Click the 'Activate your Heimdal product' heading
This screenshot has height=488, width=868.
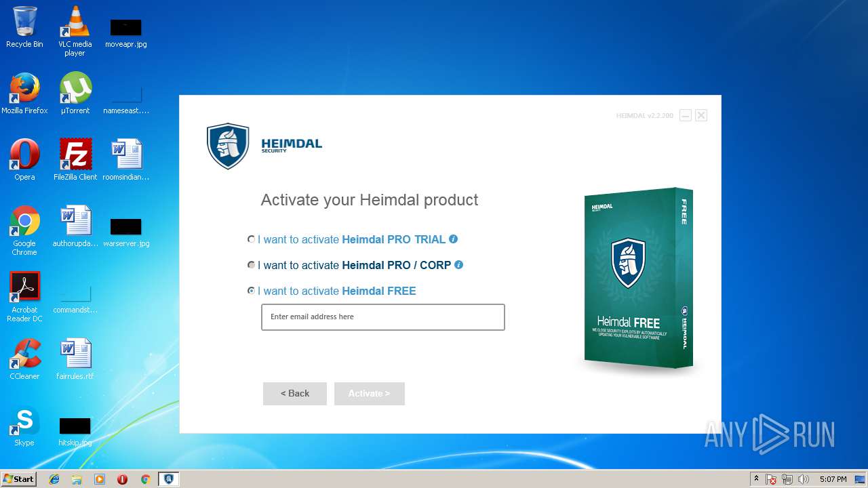(x=370, y=200)
